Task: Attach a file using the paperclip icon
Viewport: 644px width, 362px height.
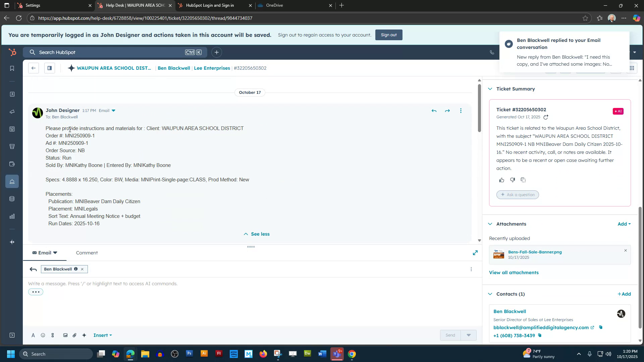Action: point(74,335)
